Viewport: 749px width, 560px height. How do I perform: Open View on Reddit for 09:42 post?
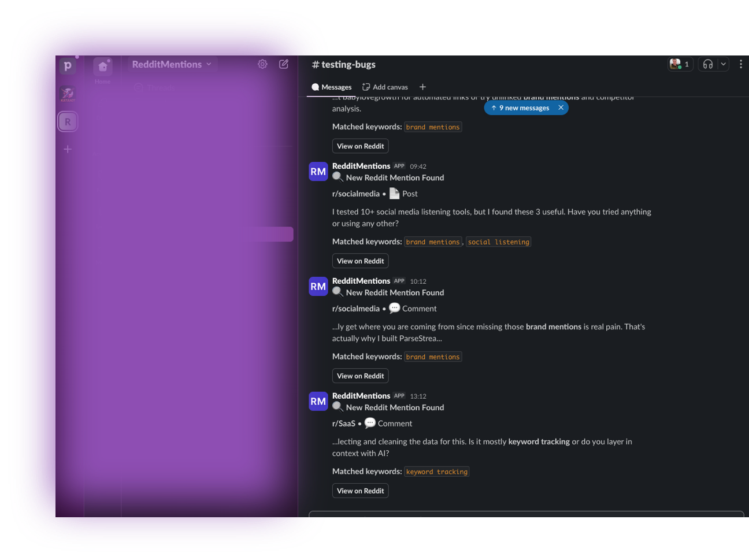pyautogui.click(x=361, y=261)
